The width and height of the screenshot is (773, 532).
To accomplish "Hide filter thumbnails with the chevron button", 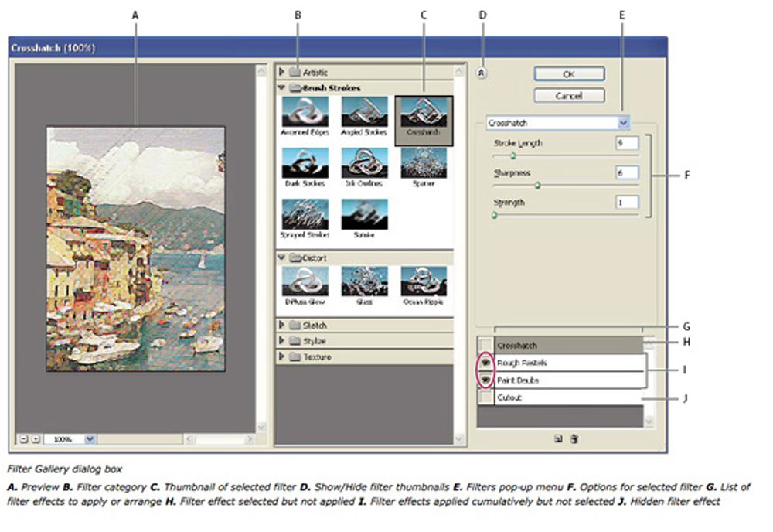I will pyautogui.click(x=482, y=73).
